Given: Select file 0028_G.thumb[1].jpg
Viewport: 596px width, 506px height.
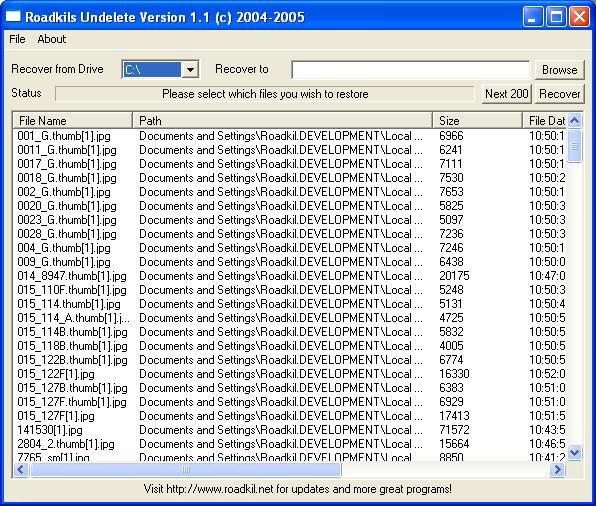Looking at the screenshot, I should [67, 234].
